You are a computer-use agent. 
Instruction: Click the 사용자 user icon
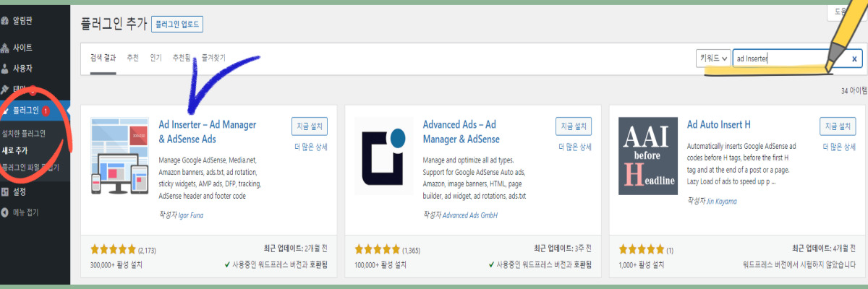click(x=6, y=69)
